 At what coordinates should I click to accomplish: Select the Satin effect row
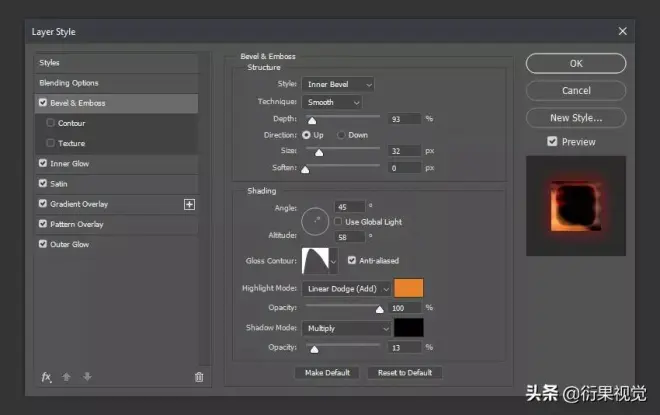(x=116, y=184)
